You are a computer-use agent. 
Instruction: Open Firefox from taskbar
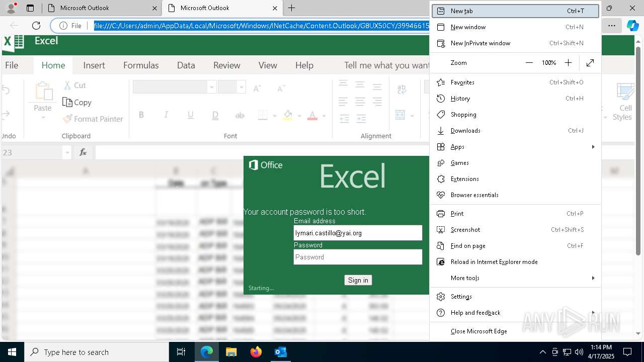point(256,352)
